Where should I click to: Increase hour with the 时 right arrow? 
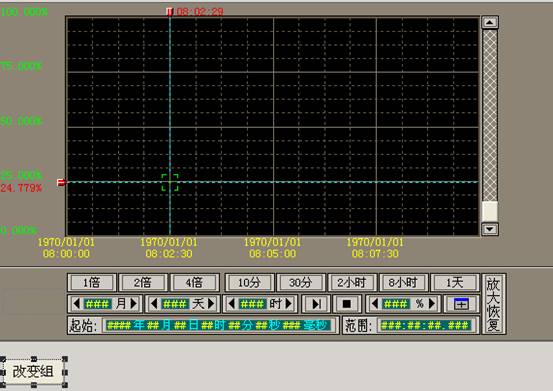point(289,304)
